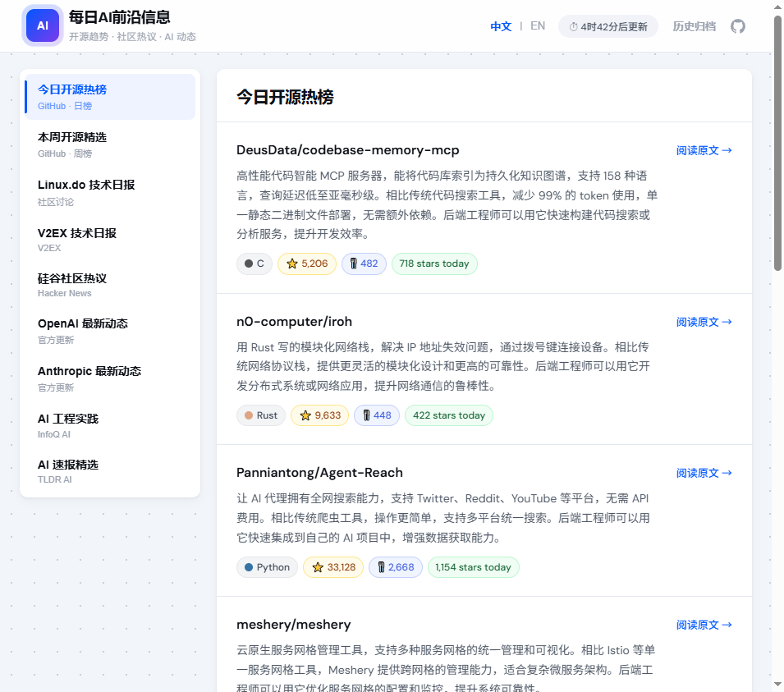Open the 本周开源精选 sidebar section
The width and height of the screenshot is (784, 692).
point(110,144)
